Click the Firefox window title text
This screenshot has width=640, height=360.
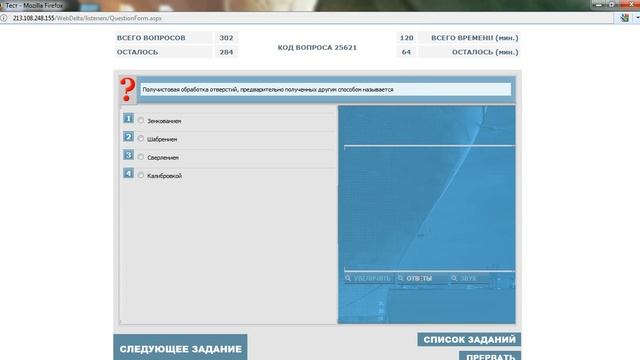point(34,5)
